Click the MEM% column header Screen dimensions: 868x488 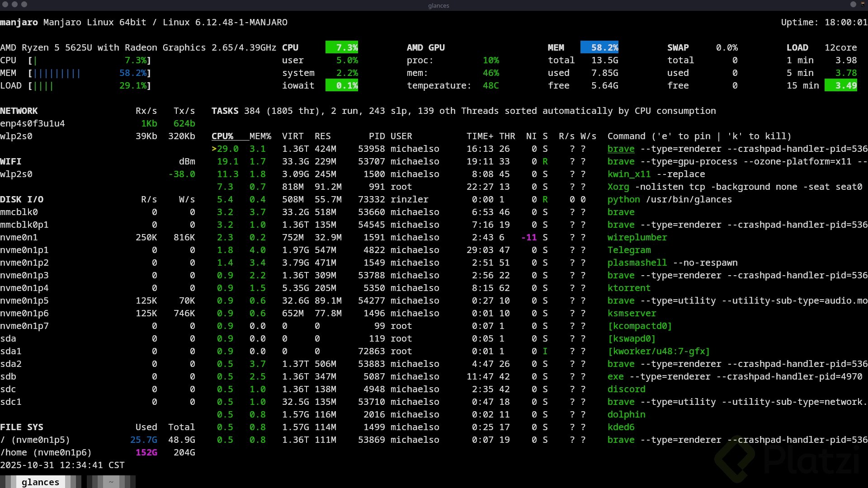pyautogui.click(x=260, y=136)
